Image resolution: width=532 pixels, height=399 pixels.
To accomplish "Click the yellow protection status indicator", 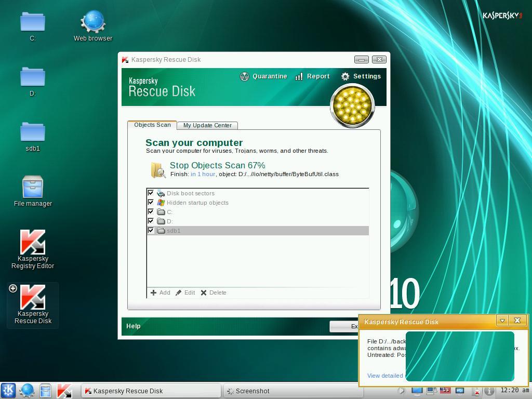I will [x=352, y=106].
